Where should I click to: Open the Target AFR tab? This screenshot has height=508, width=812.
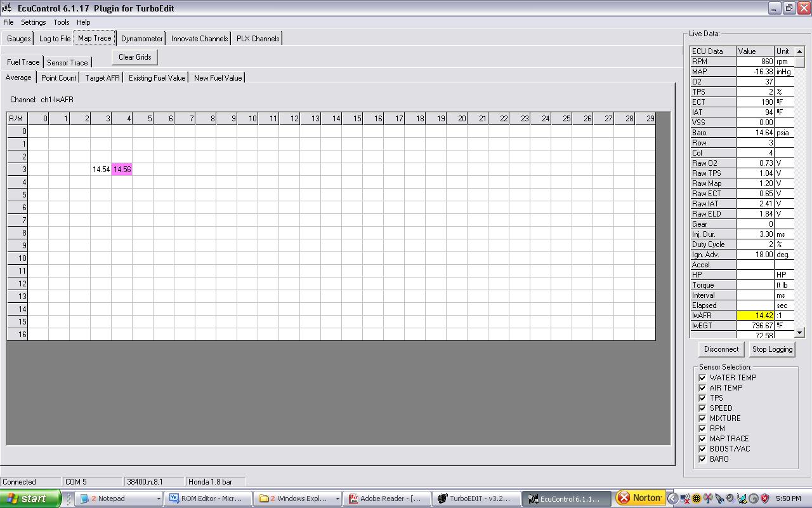(x=102, y=78)
